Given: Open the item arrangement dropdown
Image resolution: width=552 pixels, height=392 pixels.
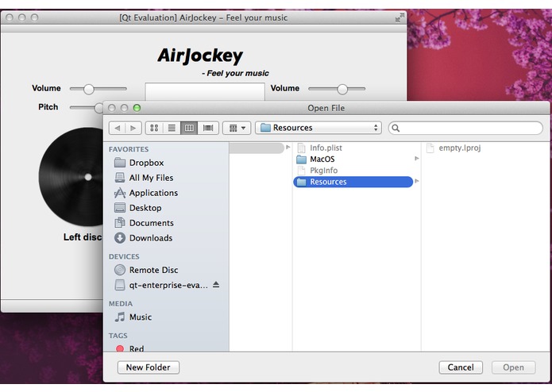Looking at the screenshot, I should tap(237, 128).
